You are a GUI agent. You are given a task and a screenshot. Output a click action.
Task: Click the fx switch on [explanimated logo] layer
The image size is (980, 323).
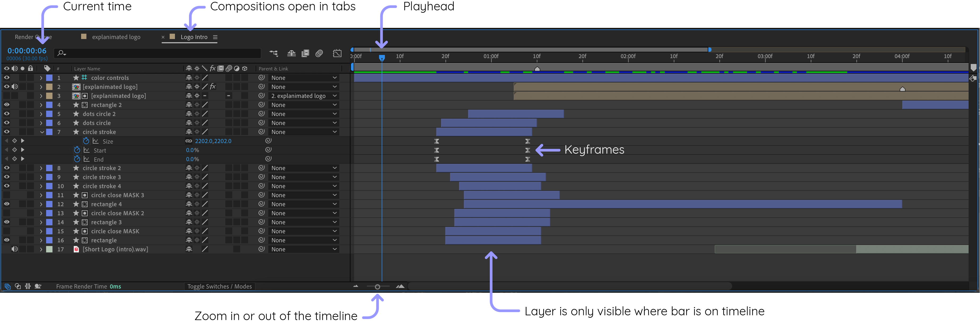[213, 87]
